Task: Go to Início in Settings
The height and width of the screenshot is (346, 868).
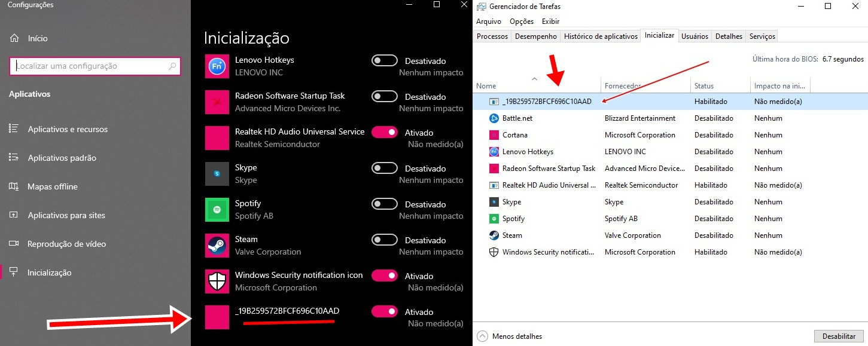Action: click(38, 38)
